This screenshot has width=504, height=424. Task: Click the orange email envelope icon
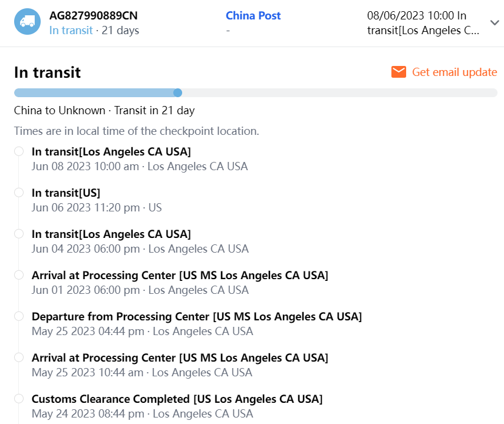pyautogui.click(x=399, y=72)
